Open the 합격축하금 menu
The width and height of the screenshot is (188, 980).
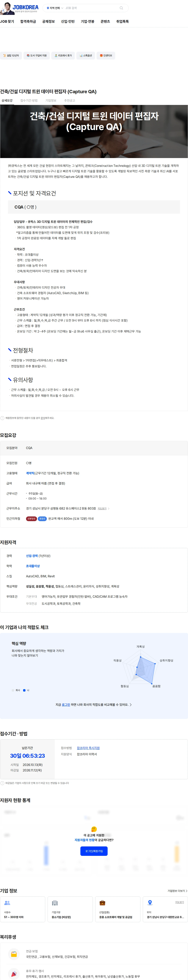click(x=28, y=22)
